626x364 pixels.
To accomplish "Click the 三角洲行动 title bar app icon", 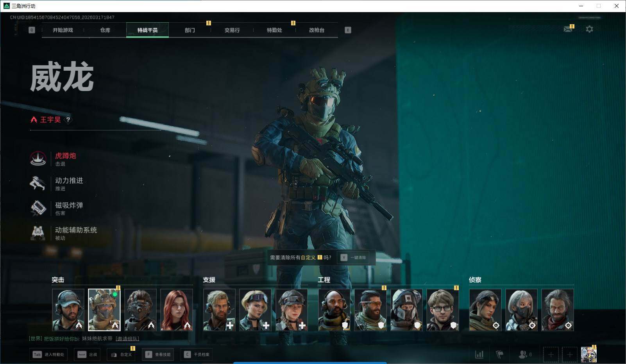I will [x=6, y=6].
